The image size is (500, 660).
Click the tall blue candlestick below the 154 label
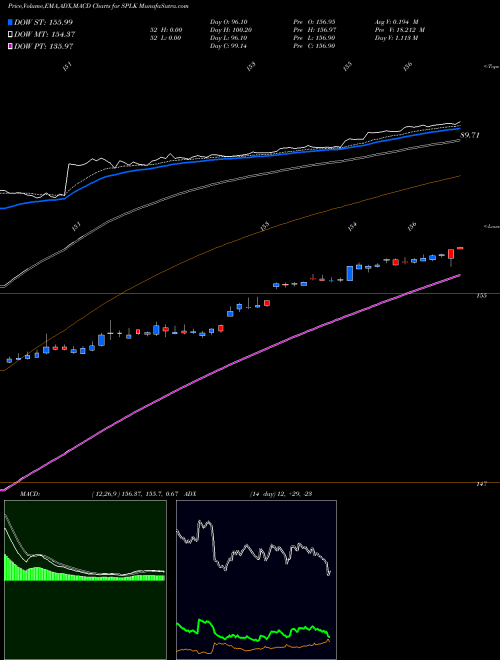pos(350,273)
